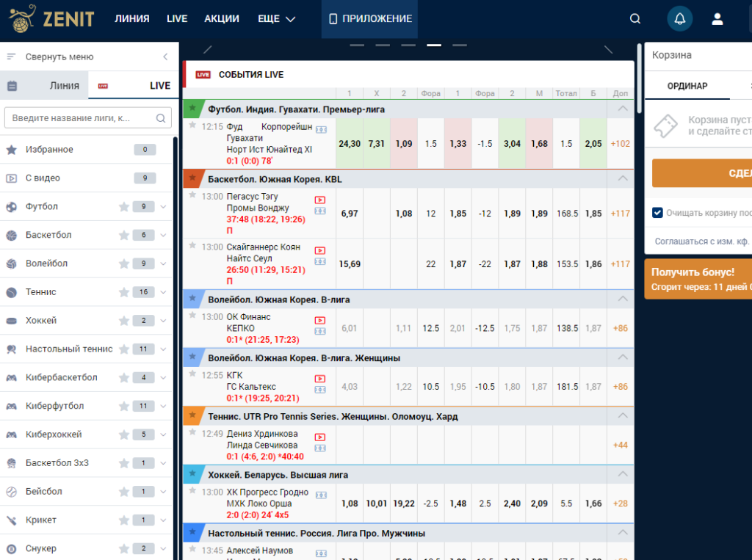Image resolution: width=752 pixels, height=560 pixels.
Task: Collapse Баскетбол Южная Корея KBL section
Action: (x=623, y=178)
